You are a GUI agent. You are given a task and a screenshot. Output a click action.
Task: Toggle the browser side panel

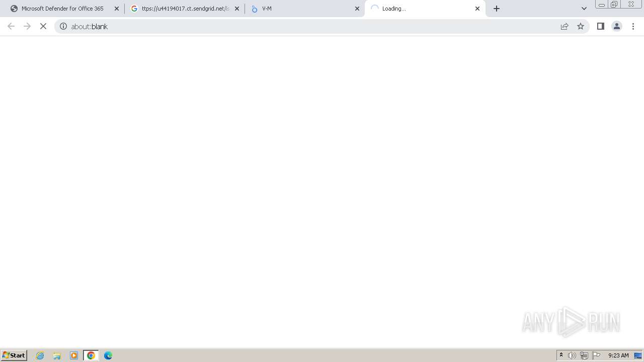[x=601, y=26]
